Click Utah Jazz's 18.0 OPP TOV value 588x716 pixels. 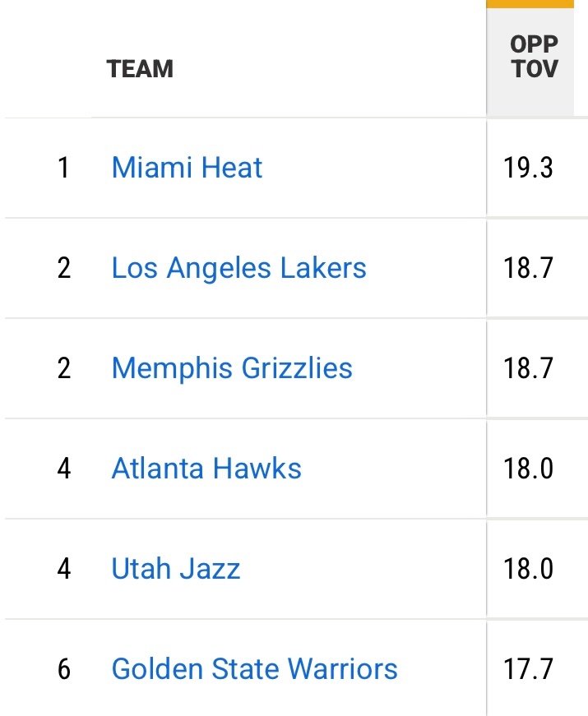pos(529,569)
